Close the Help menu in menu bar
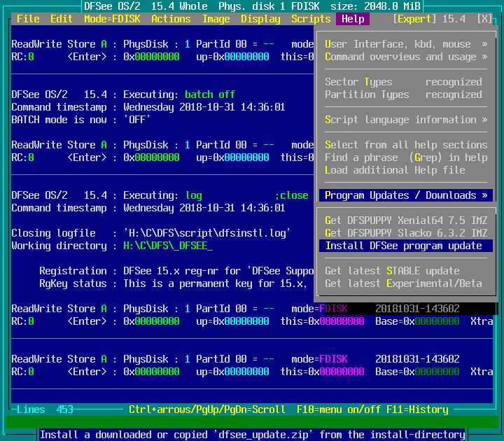Screen dimensions: 504x441 353,19
